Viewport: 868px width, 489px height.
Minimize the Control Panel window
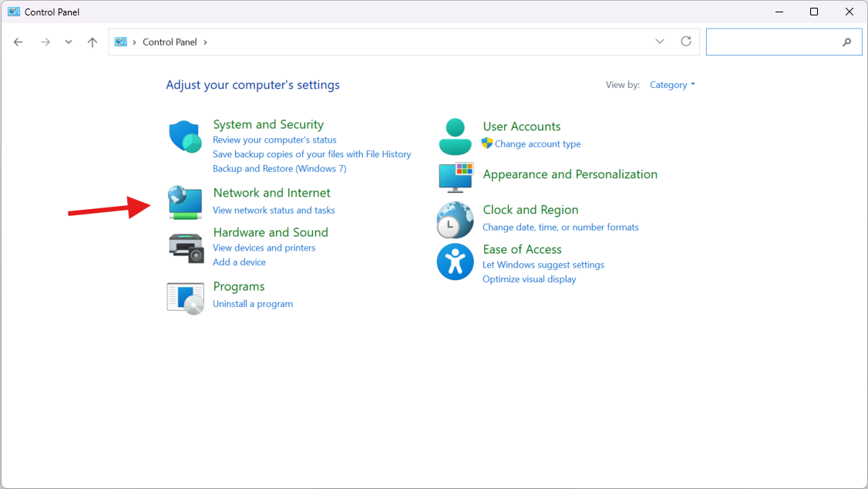point(779,12)
